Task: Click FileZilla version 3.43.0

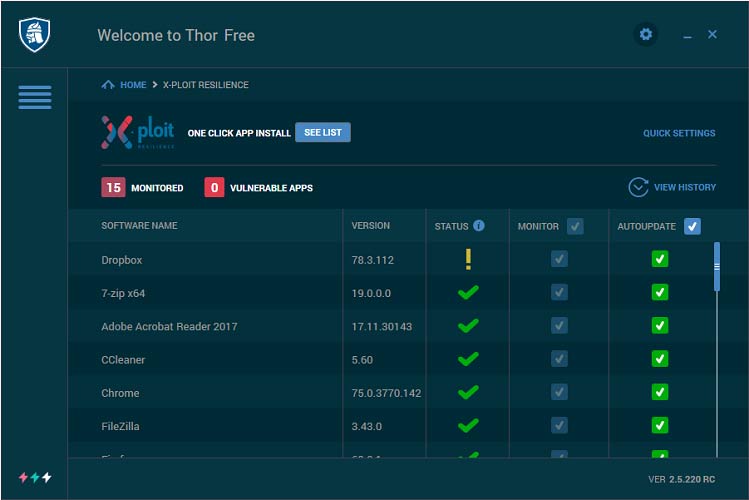Action: 367,426
